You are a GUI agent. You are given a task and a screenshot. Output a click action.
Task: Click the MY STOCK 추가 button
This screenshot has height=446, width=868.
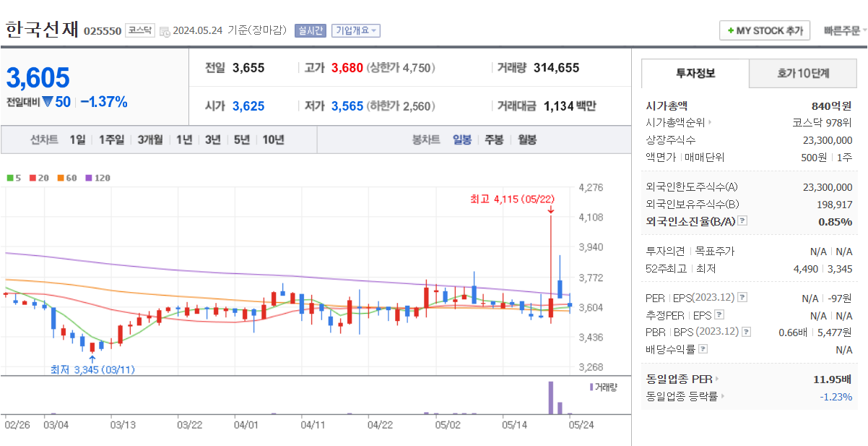click(x=764, y=30)
